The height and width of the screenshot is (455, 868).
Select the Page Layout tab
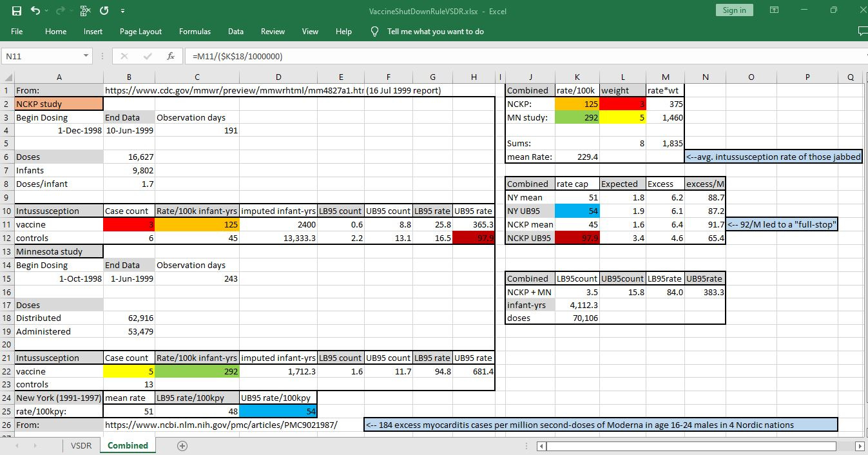[140, 32]
